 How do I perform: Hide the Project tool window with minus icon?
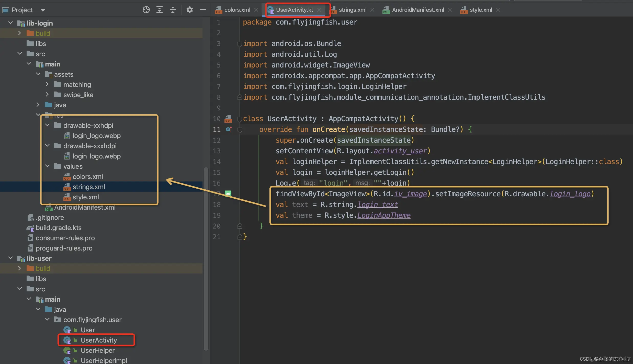(203, 10)
